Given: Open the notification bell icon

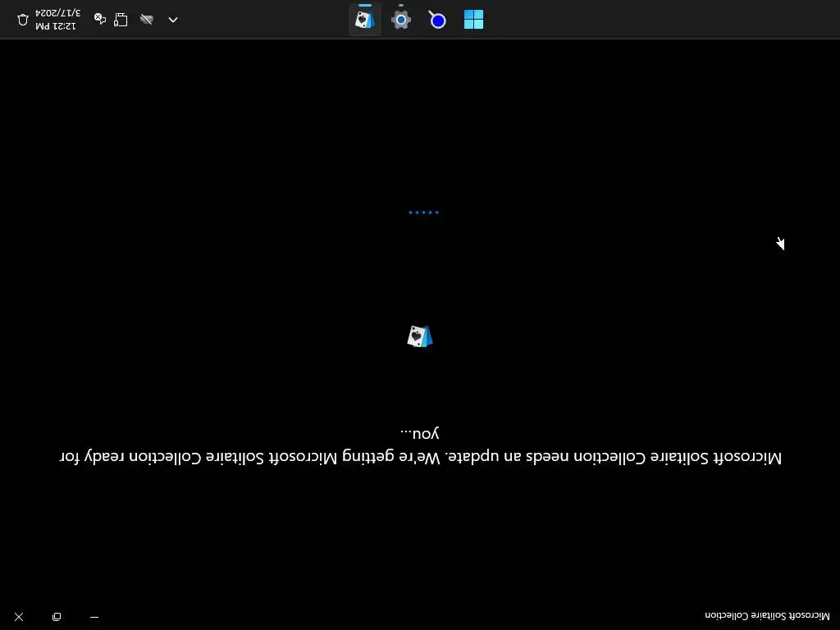Looking at the screenshot, I should 22,20.
